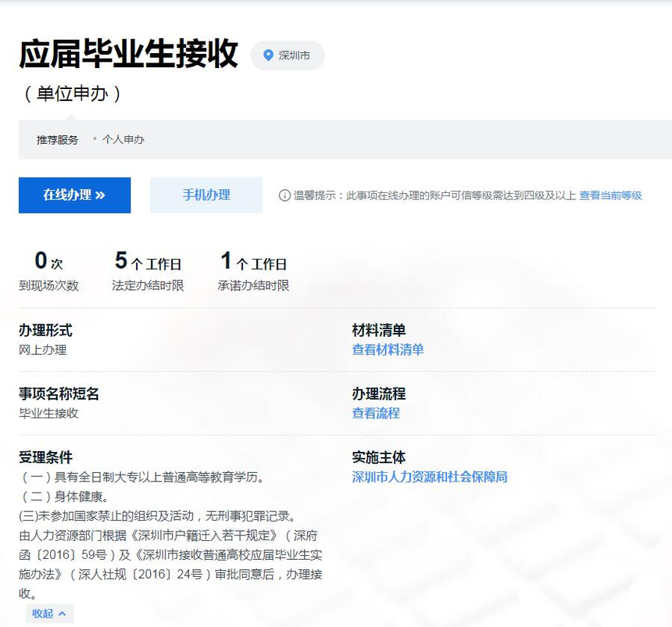Click the 0 次 on-site visits figure
The width and height of the screenshot is (672, 627).
49,261
